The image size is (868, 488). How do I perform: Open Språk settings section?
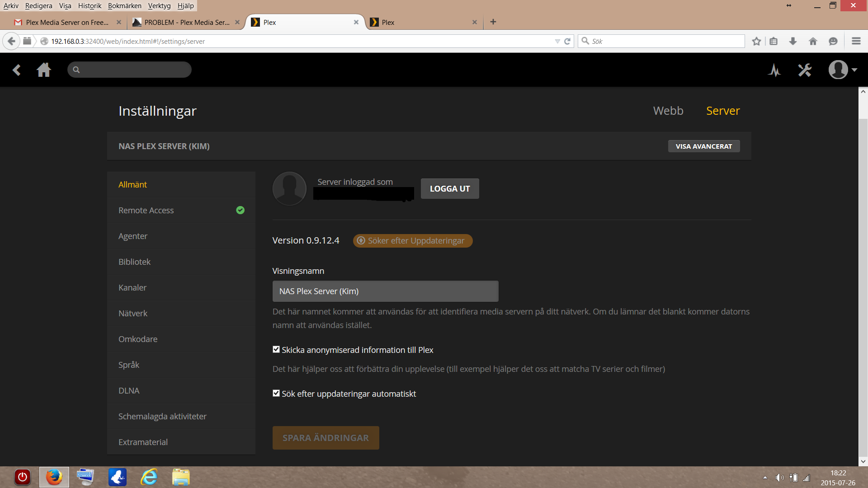[181, 365]
